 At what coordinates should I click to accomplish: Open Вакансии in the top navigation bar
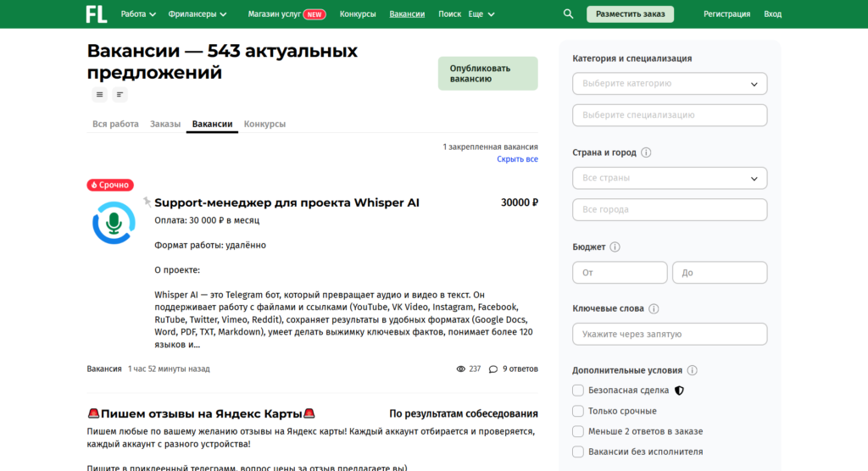(407, 14)
